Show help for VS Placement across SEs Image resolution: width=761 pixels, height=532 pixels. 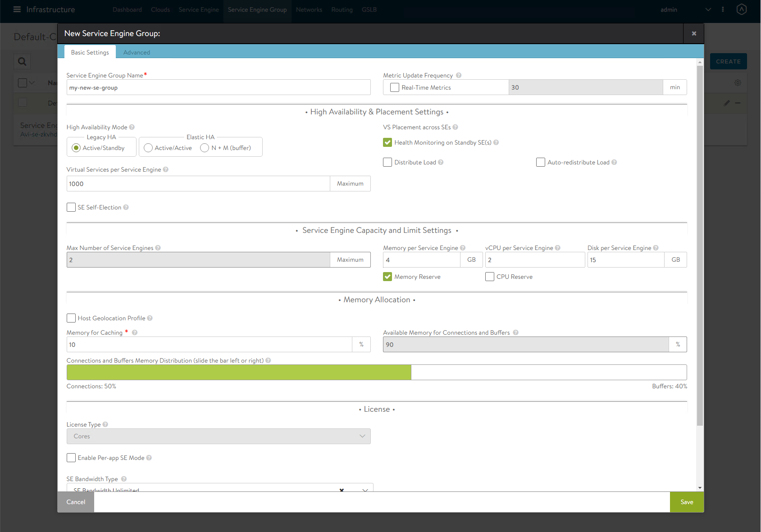click(456, 127)
